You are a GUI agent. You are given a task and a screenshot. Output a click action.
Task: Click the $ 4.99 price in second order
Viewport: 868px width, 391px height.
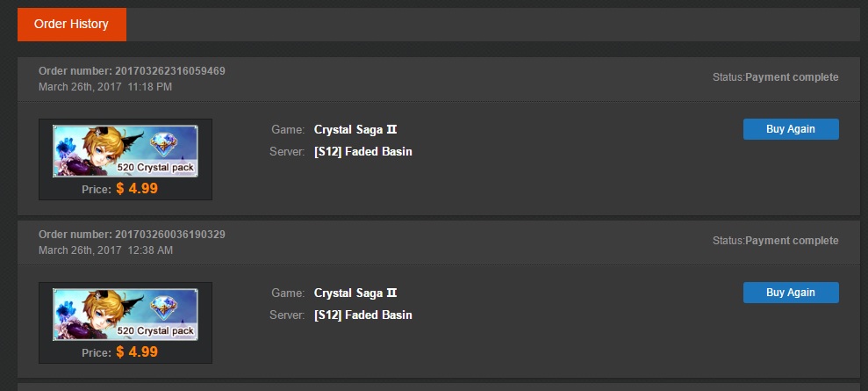point(137,351)
